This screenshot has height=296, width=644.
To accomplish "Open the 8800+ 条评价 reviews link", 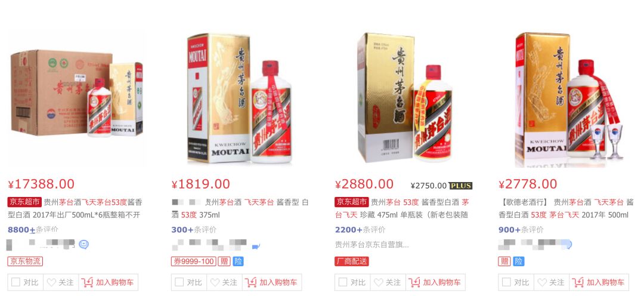I will (33, 230).
